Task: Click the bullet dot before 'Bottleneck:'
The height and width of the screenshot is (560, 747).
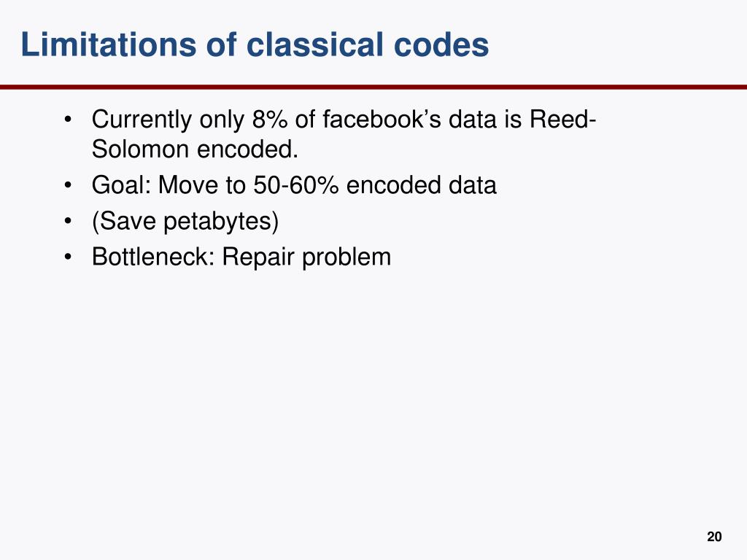Action: [68, 257]
